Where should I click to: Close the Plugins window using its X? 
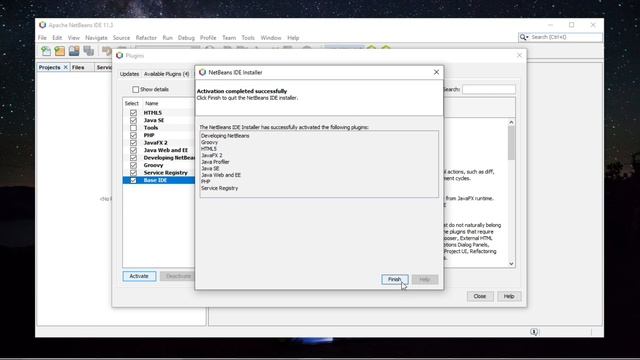[x=519, y=55]
